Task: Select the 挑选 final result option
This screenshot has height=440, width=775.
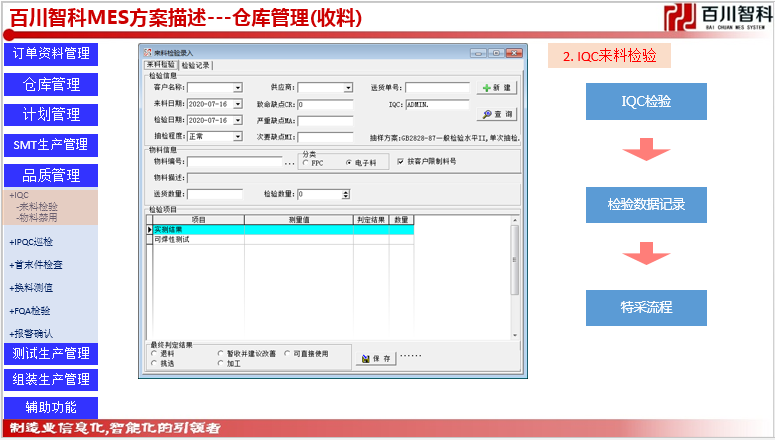Action: (x=154, y=363)
